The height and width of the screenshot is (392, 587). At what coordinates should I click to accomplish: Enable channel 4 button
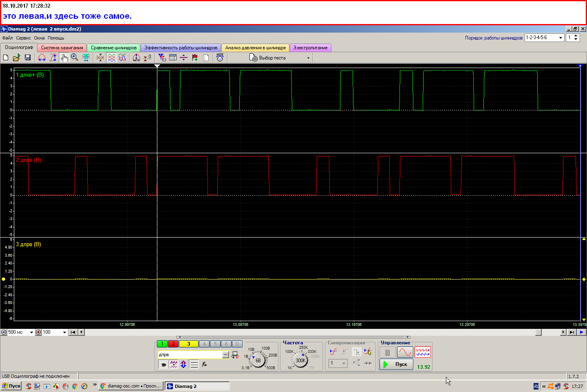tap(205, 344)
